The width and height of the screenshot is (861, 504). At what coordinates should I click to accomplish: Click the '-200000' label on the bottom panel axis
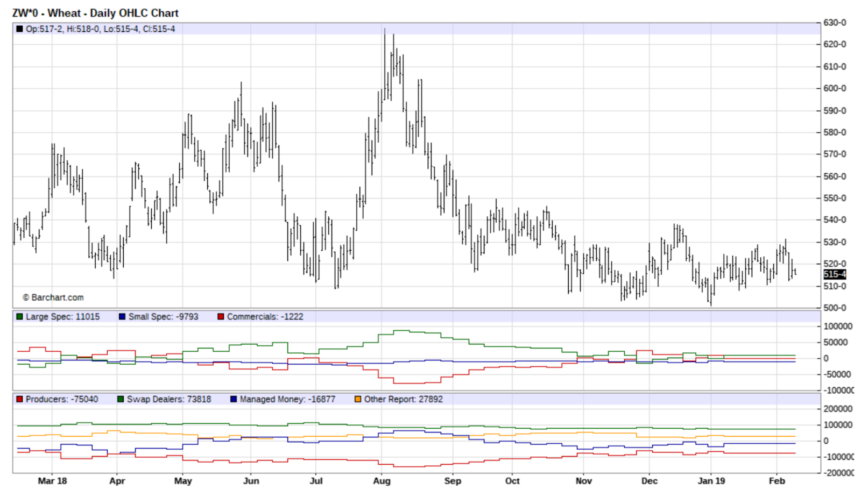point(839,473)
